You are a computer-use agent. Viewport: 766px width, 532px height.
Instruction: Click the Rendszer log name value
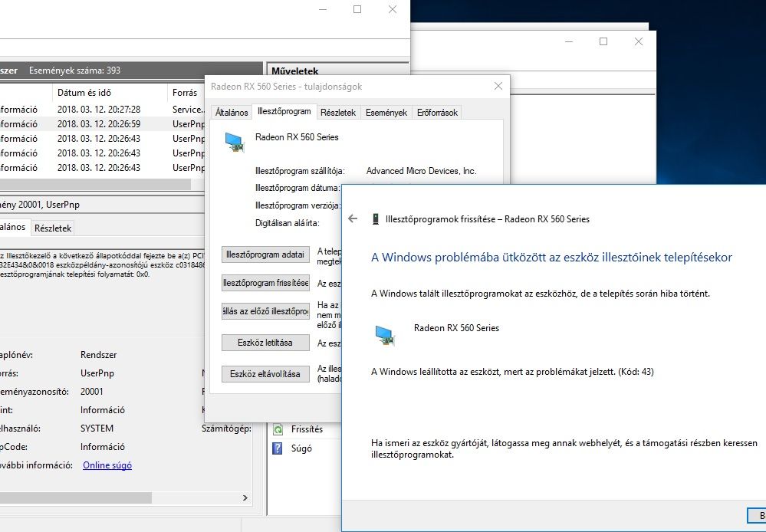click(x=99, y=355)
